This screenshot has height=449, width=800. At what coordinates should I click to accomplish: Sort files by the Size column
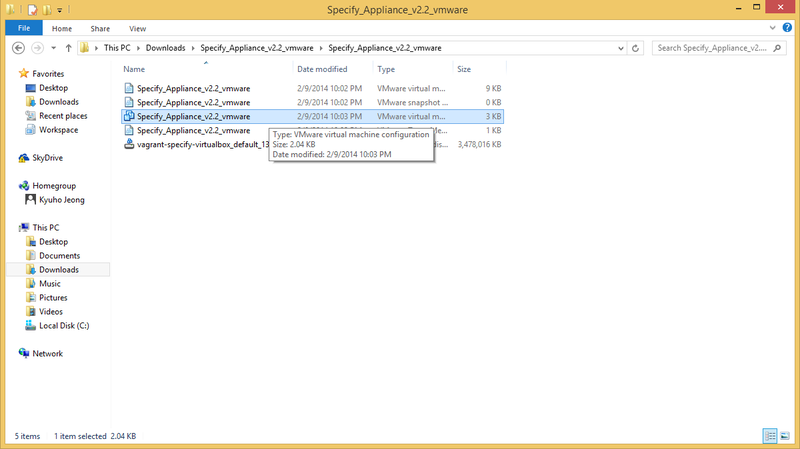464,69
